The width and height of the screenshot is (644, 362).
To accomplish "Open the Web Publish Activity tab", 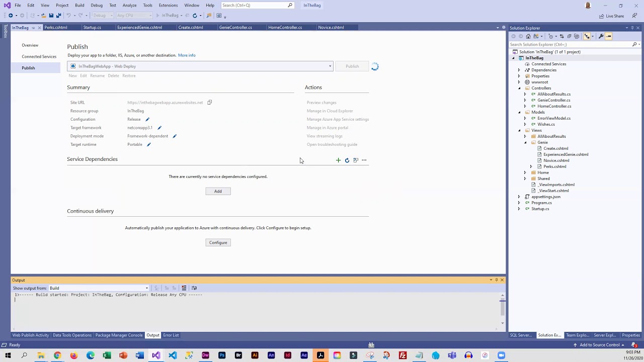I will pyautogui.click(x=31, y=335).
